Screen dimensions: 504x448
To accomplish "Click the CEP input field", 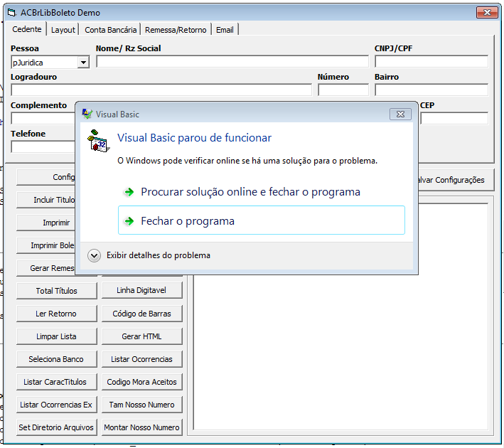I will (454, 118).
